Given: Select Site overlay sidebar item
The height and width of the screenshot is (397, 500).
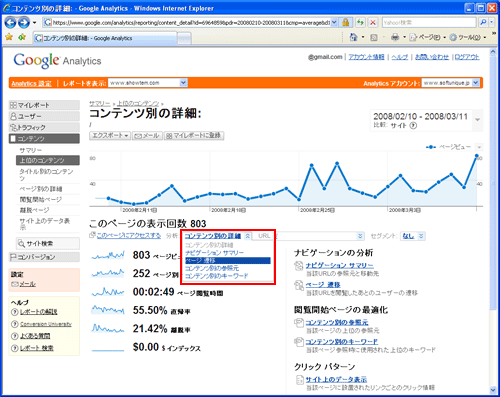Looking at the screenshot, I should (x=45, y=224).
